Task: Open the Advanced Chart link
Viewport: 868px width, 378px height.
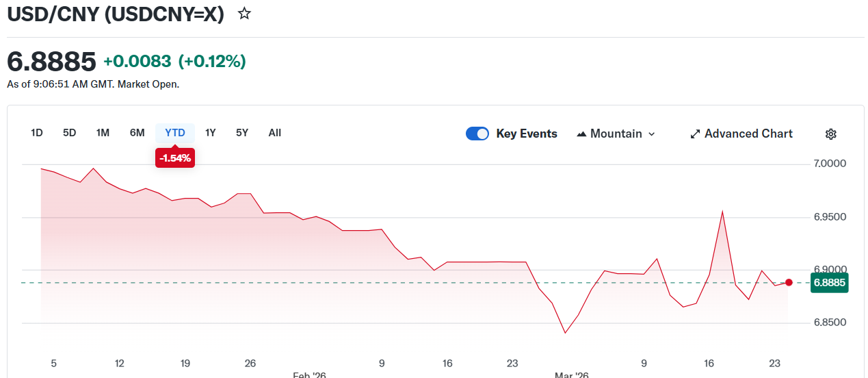Action: pyautogui.click(x=748, y=134)
